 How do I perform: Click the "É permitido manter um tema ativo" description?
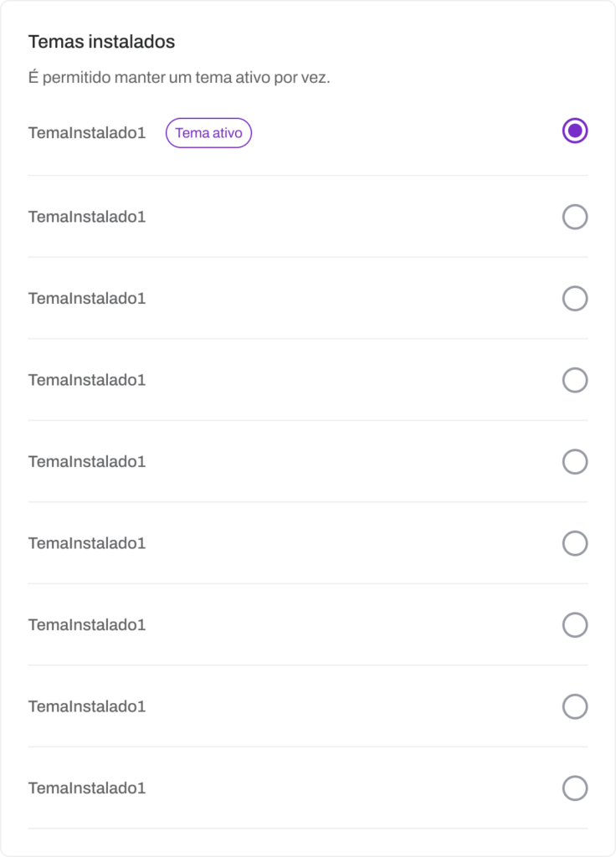pos(179,79)
